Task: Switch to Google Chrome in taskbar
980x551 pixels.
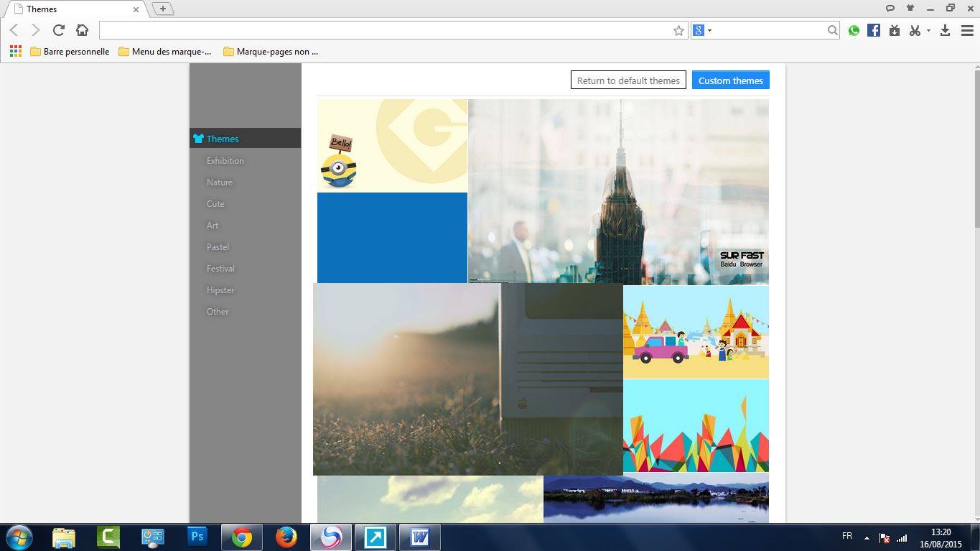Action: coord(242,537)
